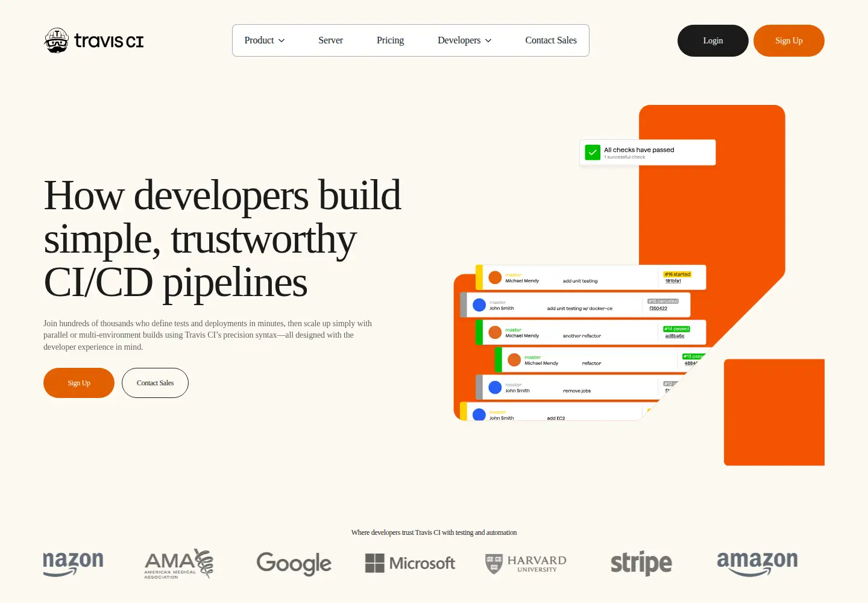
Task: Click the Google logo
Action: [x=294, y=564]
